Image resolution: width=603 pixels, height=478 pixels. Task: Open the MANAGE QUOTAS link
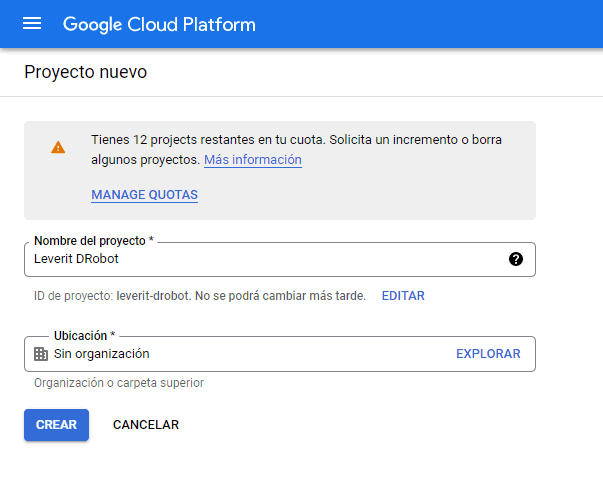click(145, 195)
